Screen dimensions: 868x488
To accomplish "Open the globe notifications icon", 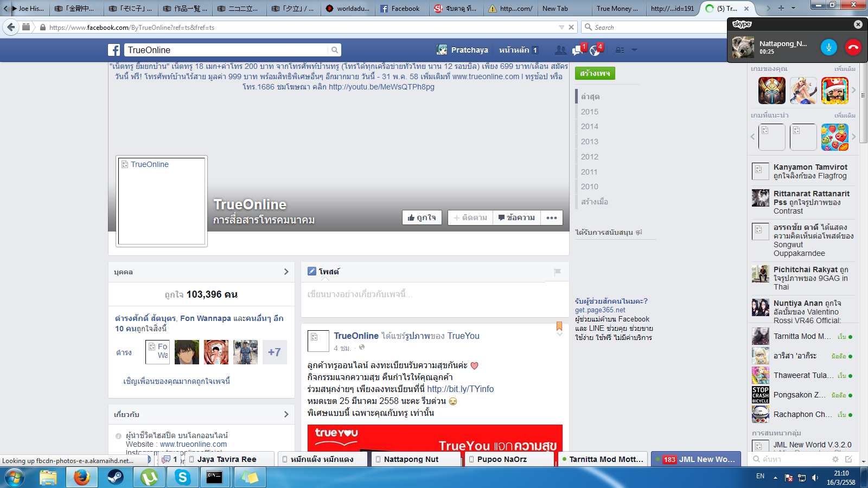I will coord(595,50).
